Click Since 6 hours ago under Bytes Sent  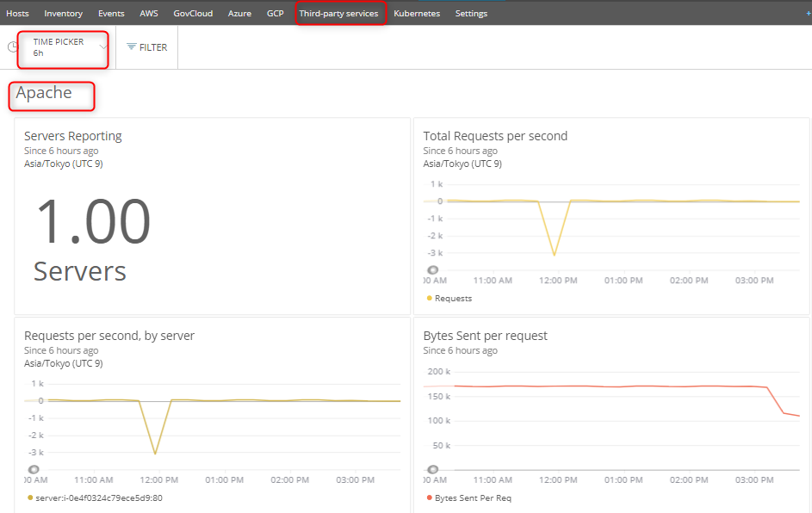click(x=460, y=350)
